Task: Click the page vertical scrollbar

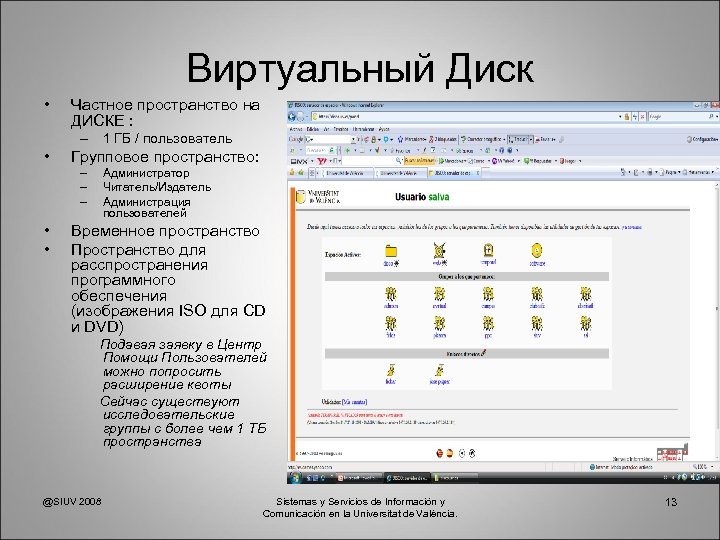Action: pos(717,321)
